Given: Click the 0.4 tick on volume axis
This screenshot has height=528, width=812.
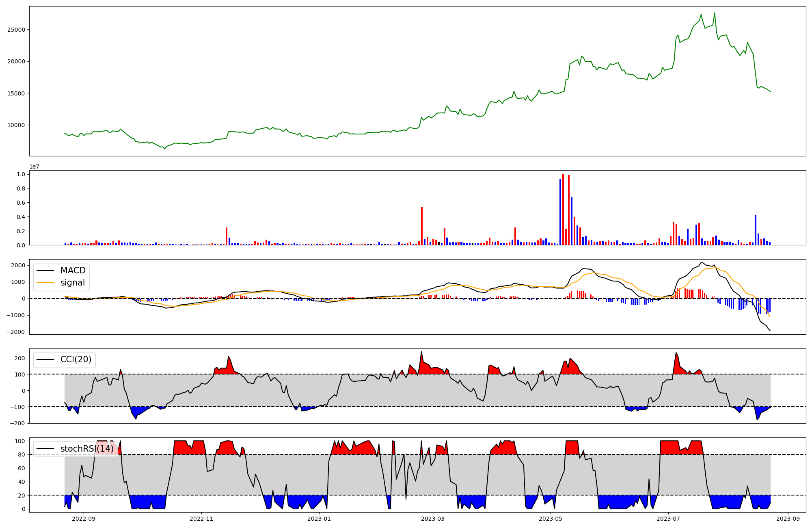Looking at the screenshot, I should coord(20,217).
